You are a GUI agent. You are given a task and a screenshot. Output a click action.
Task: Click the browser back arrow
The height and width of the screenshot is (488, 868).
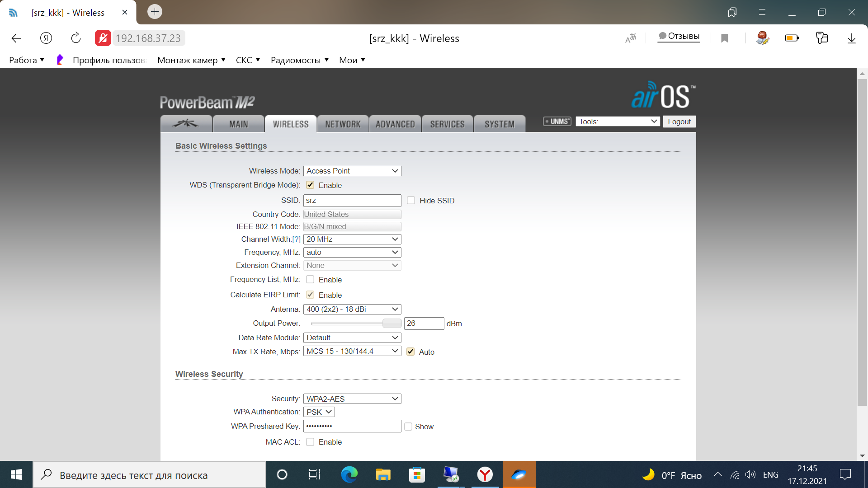click(x=16, y=38)
